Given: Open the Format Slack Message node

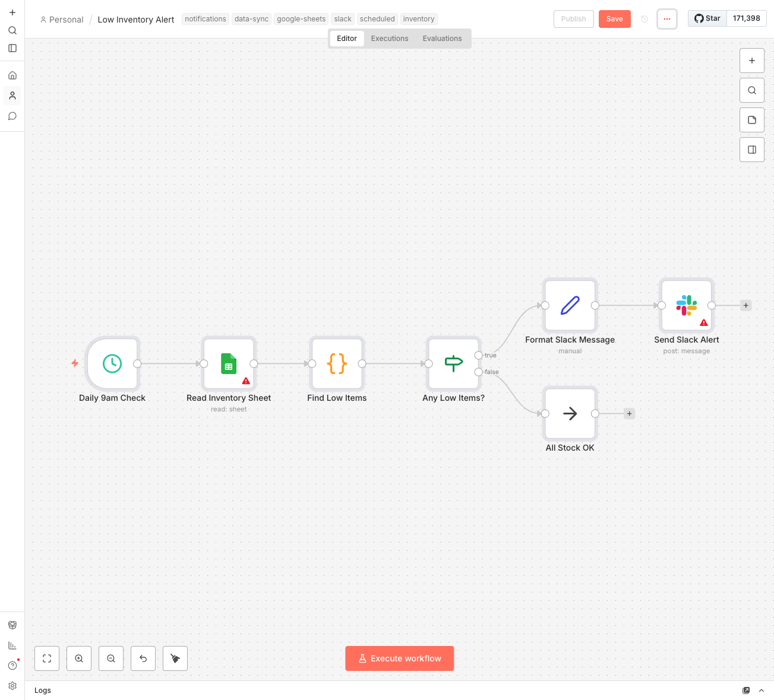Looking at the screenshot, I should click(x=570, y=305).
